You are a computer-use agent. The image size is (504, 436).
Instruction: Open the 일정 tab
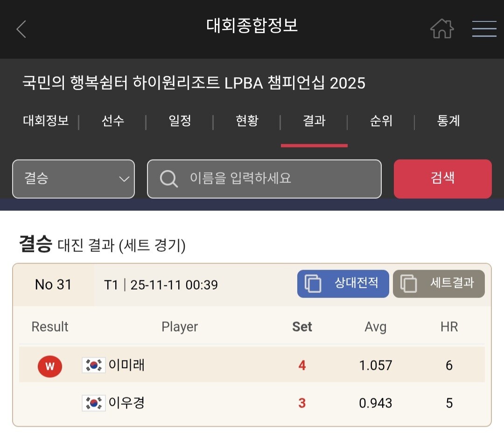[x=180, y=121]
